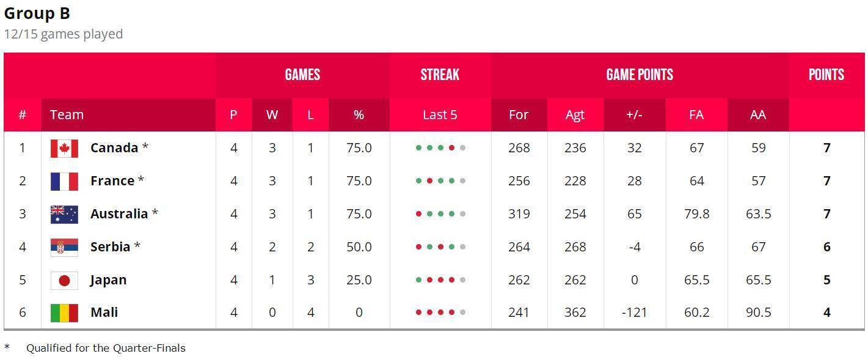This screenshot has width=868, height=359.
Task: Click the France flag icon
Action: pyautogui.click(x=64, y=181)
